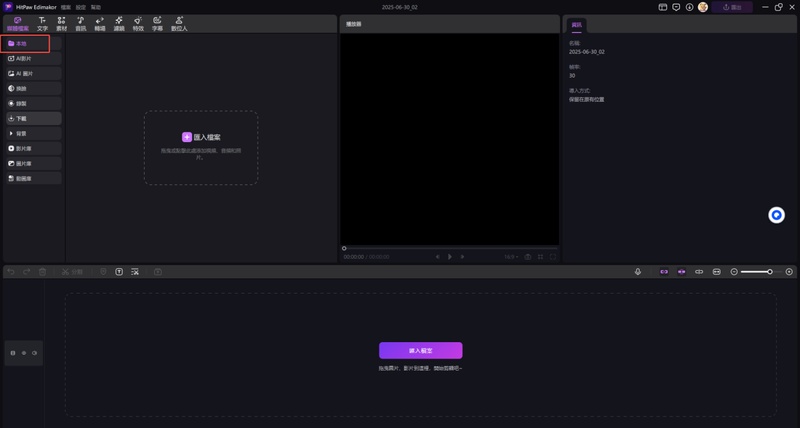Click the 匯出 (Export) button

point(732,7)
